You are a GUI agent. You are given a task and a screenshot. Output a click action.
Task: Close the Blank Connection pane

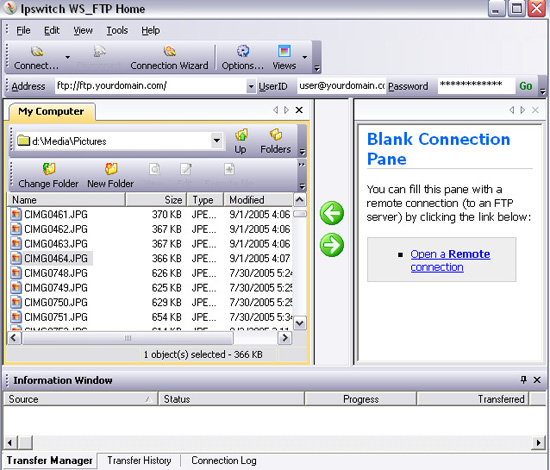click(x=535, y=110)
